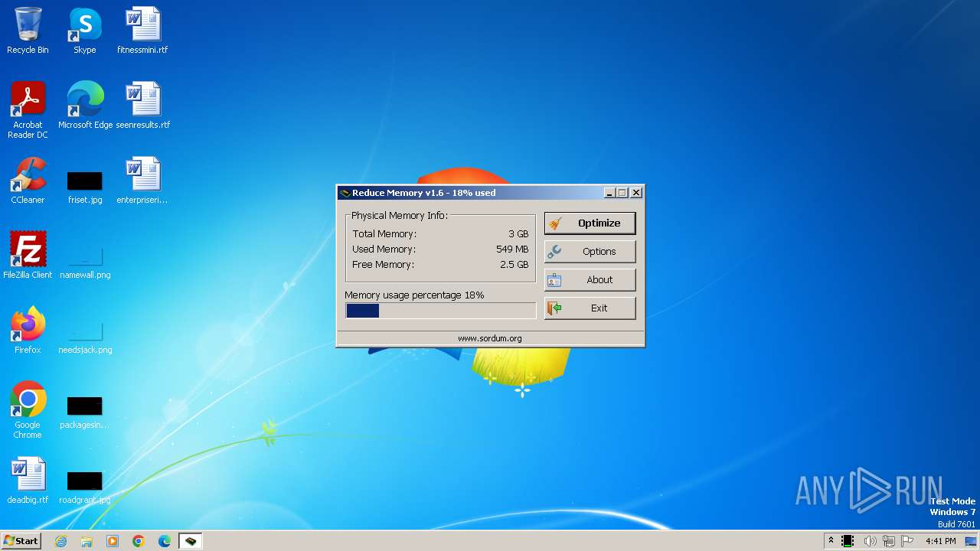Open the About window
980x551 pixels.
[590, 280]
